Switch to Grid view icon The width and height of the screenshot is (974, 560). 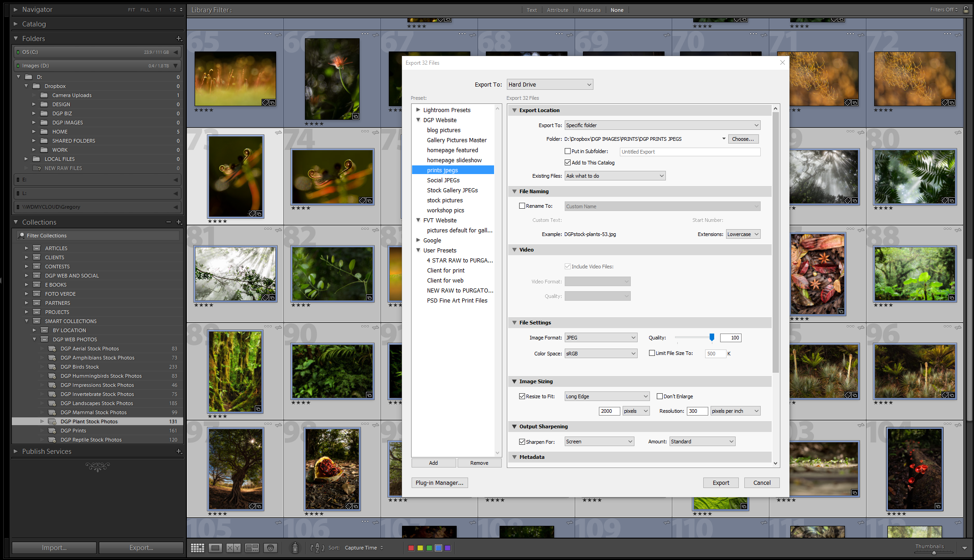(x=197, y=548)
